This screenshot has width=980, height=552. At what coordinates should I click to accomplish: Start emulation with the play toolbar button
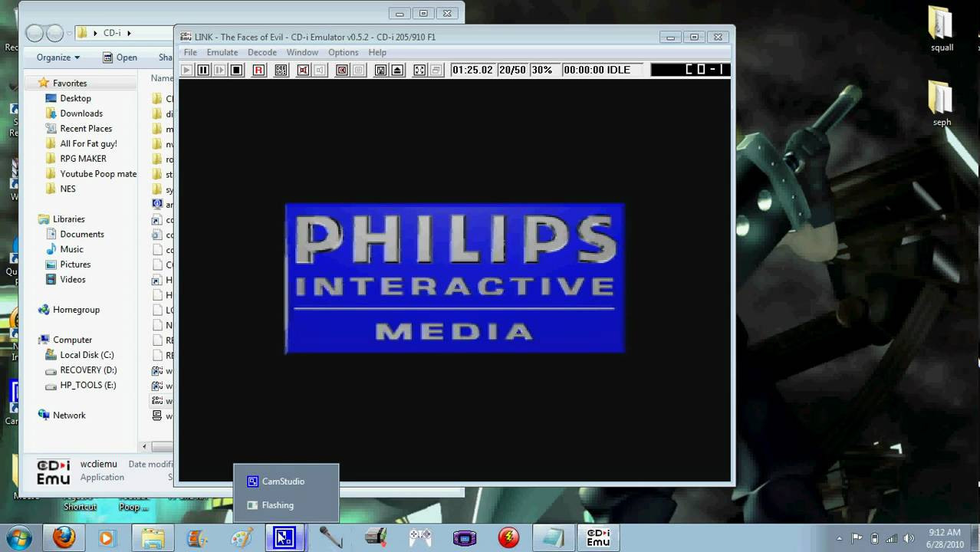[x=186, y=70]
